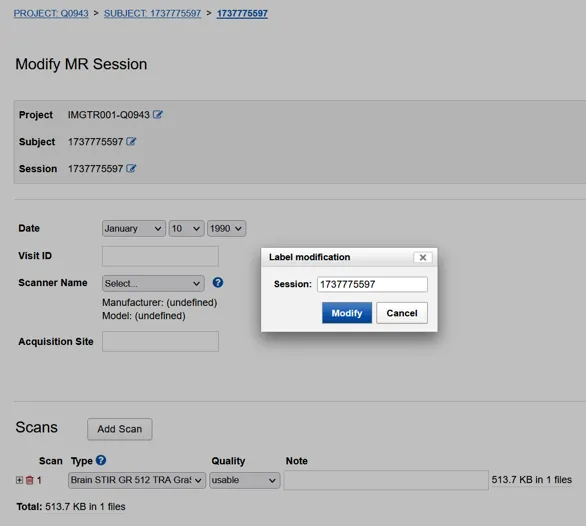
Task: Click the Model: (undefined) text
Action: coord(144,316)
